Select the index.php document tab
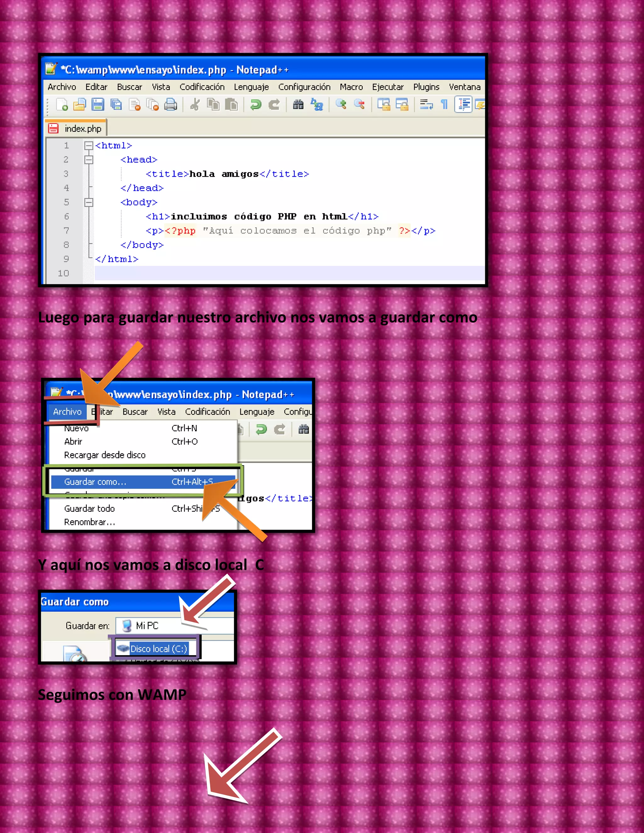This screenshot has height=833, width=644. coord(76,128)
